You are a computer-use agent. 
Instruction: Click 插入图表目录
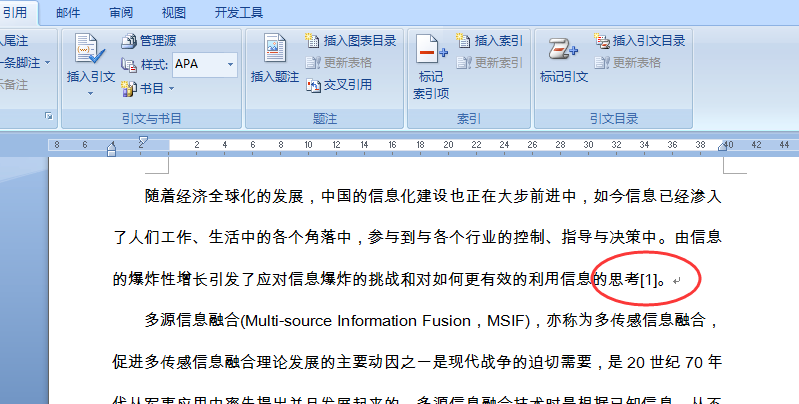351,41
